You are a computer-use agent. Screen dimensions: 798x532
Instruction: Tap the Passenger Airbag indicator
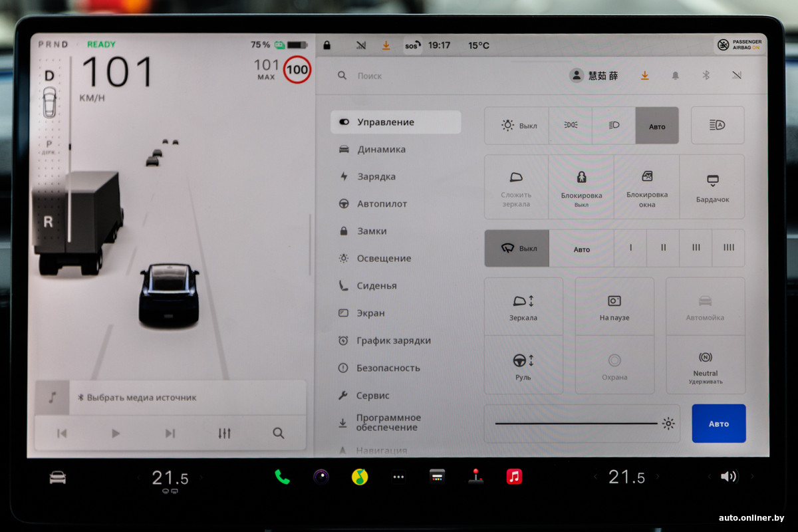[739, 45]
